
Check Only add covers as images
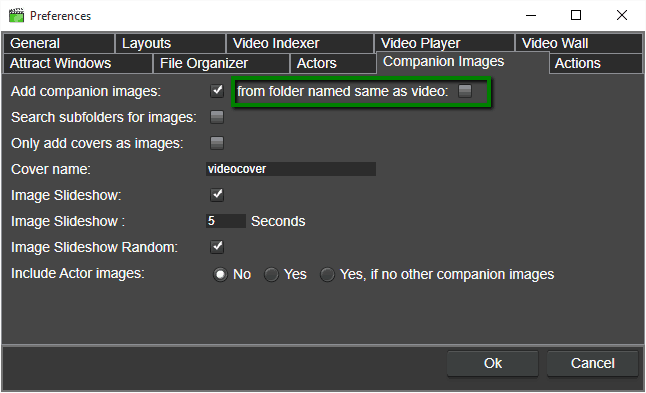point(217,143)
